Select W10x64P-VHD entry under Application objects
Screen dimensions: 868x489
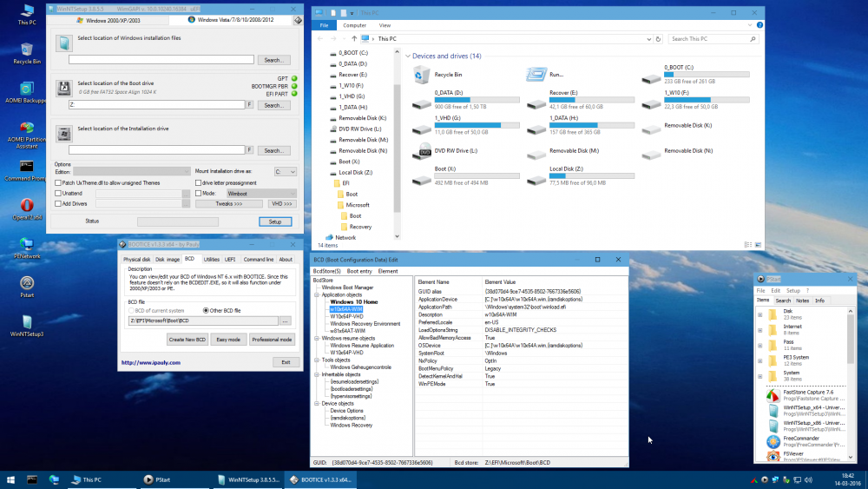click(x=346, y=316)
